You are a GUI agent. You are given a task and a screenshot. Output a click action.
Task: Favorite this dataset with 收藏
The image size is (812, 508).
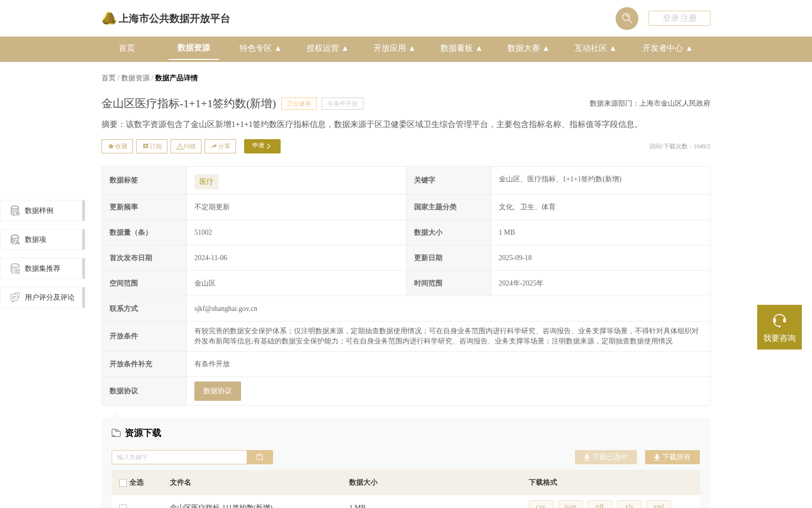117,146
